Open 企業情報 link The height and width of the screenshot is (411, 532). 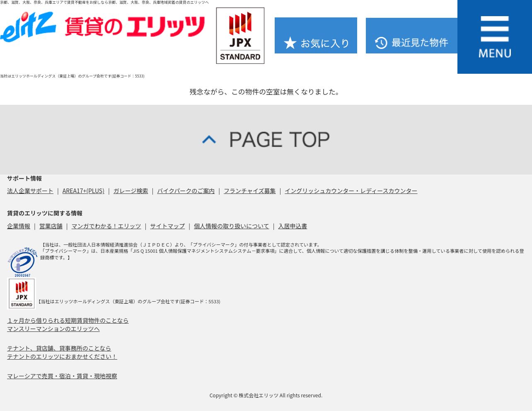(19, 226)
